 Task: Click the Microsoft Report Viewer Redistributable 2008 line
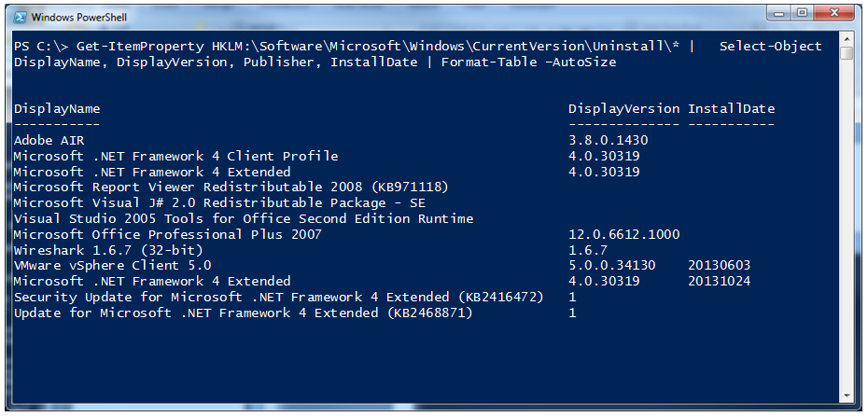pyautogui.click(x=231, y=188)
